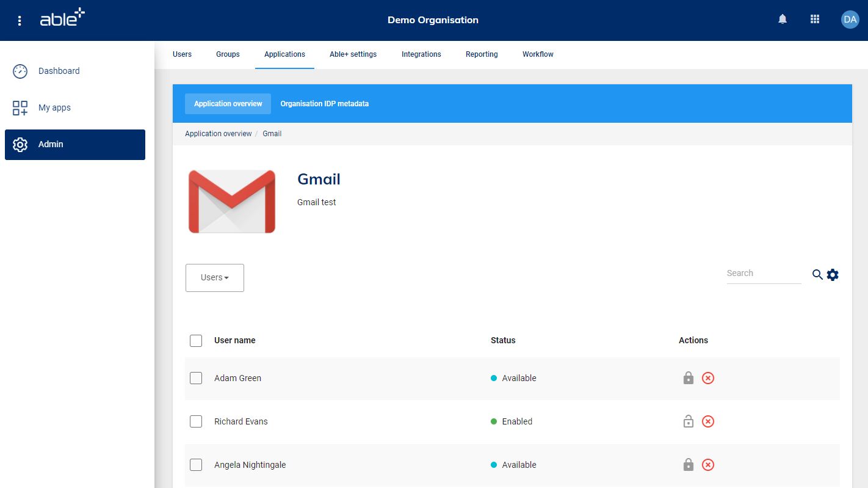868x488 pixels.
Task: Tick the select-all checkbox in header
Action: (196, 341)
